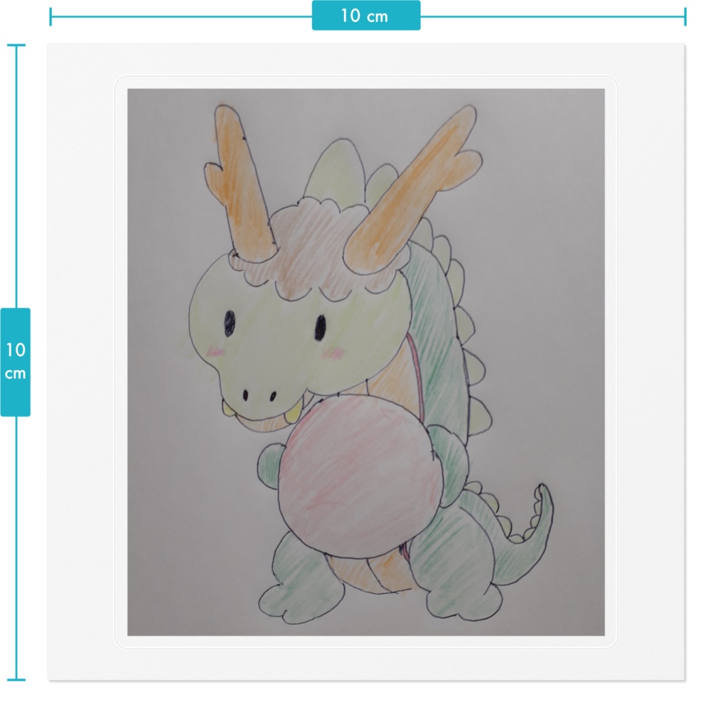The width and height of the screenshot is (728, 728).
Task: Click the dragon drawing sticker image
Action: coord(366,362)
